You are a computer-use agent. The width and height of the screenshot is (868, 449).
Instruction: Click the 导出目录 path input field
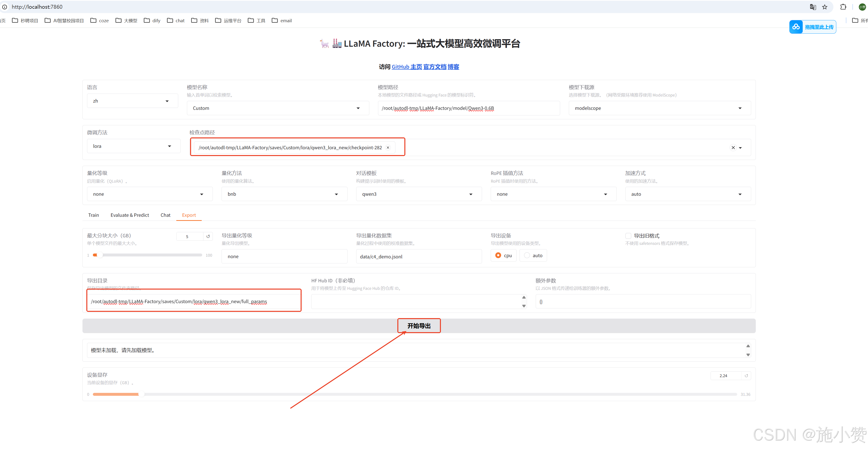[194, 301]
